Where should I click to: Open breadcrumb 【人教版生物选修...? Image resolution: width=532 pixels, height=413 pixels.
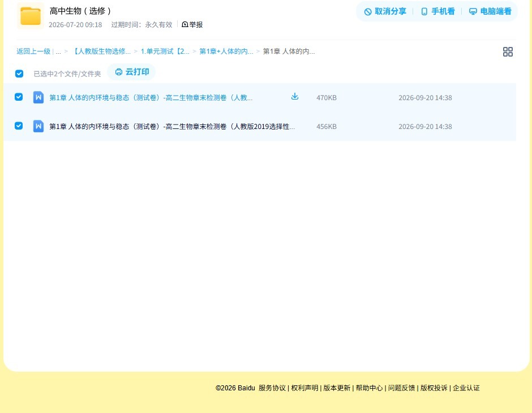101,51
